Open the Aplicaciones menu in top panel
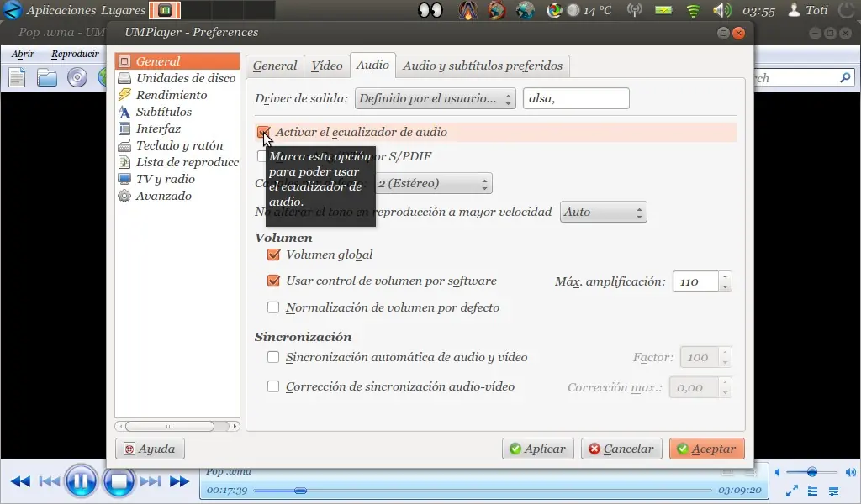Image resolution: width=861 pixels, height=504 pixels. coord(61,10)
